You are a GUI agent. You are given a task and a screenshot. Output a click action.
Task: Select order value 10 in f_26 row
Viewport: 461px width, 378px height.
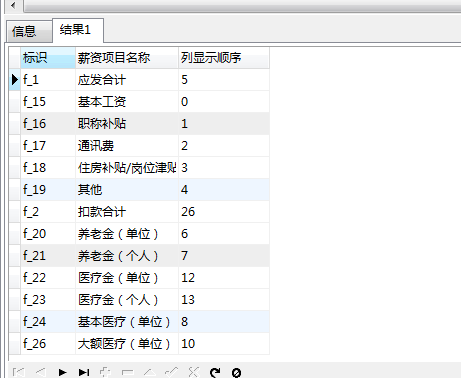coord(224,344)
